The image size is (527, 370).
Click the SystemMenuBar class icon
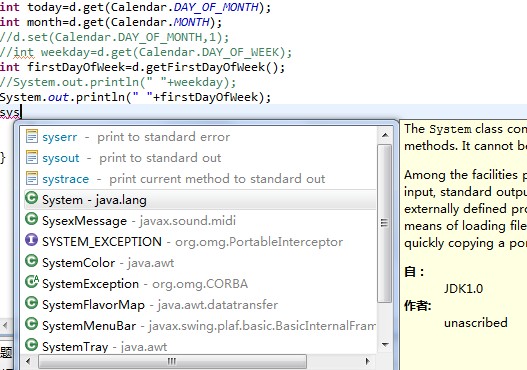[x=32, y=324]
